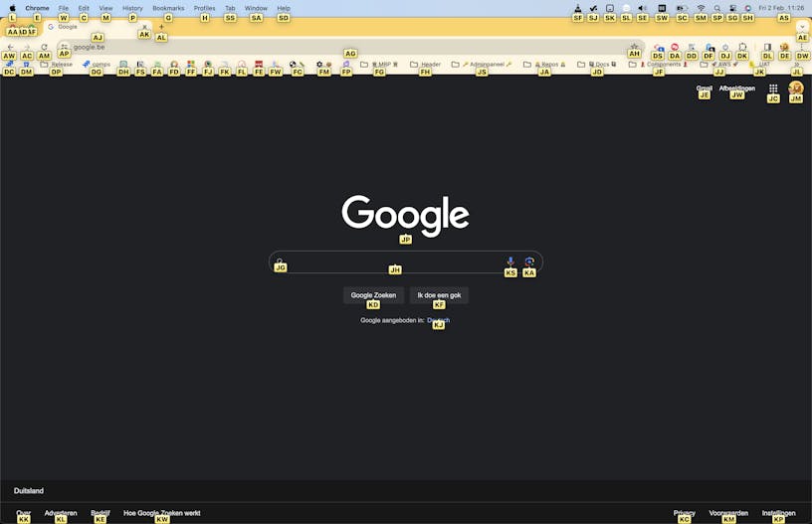
Task: Open the Window menu
Action: (256, 8)
